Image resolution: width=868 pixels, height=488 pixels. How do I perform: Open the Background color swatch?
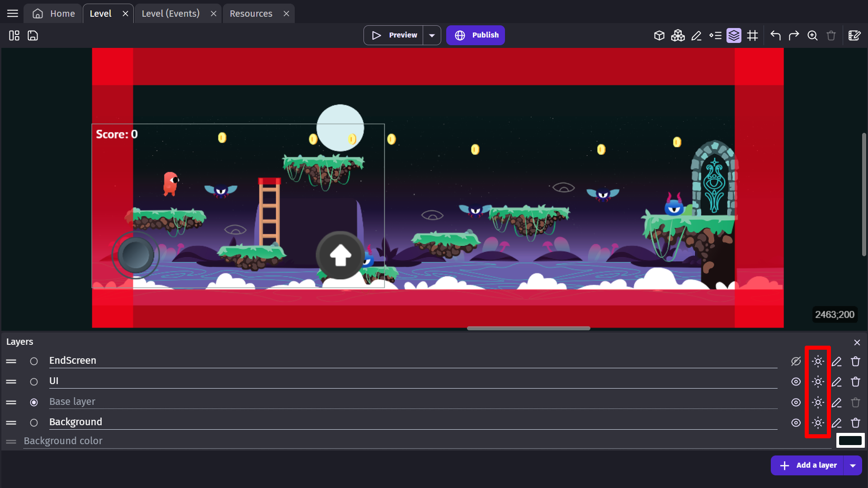pos(850,441)
